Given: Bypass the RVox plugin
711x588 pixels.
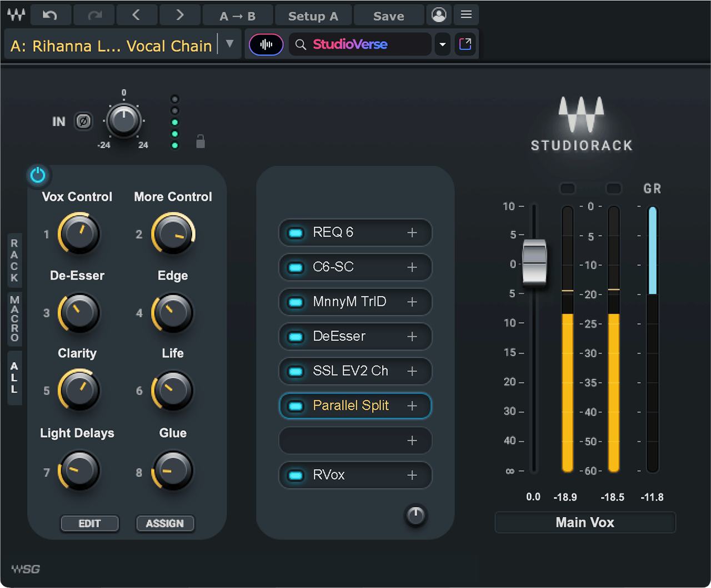Looking at the screenshot, I should pyautogui.click(x=295, y=475).
